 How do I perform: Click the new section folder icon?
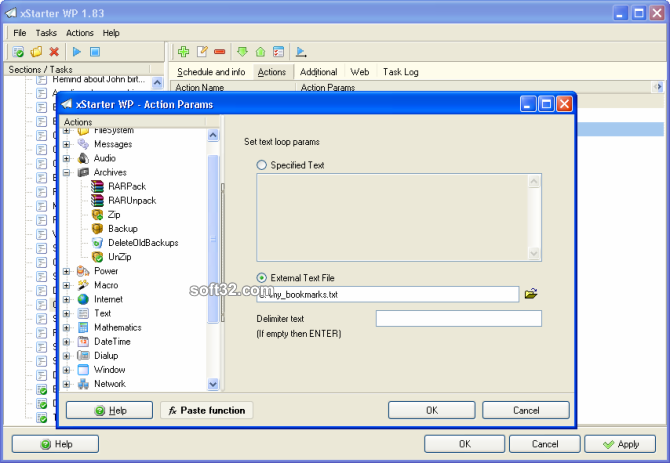[x=36, y=52]
